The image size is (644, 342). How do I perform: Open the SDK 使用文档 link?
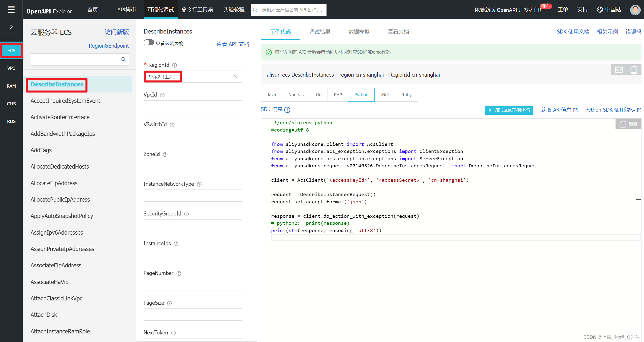click(573, 32)
